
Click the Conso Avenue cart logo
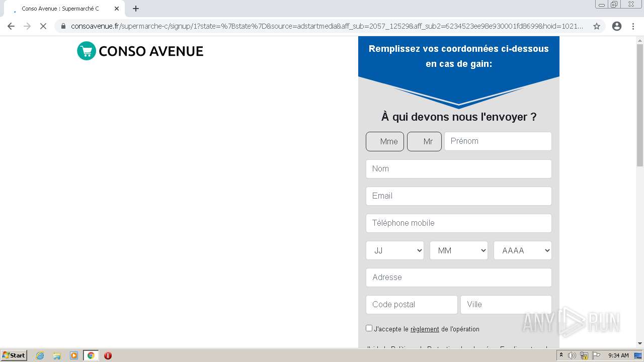[87, 51]
